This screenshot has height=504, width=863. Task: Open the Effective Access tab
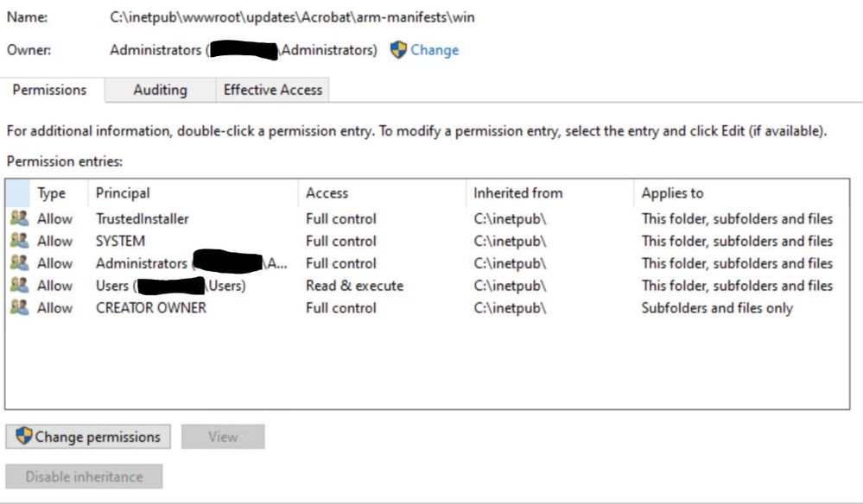click(x=272, y=90)
